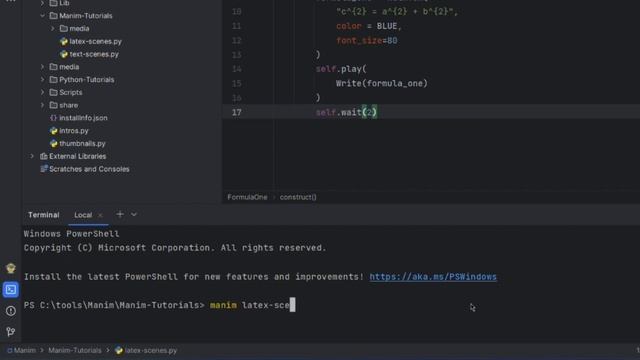Click latex-scenes.py in navigation bar
The image size is (640, 360).
coord(151,350)
